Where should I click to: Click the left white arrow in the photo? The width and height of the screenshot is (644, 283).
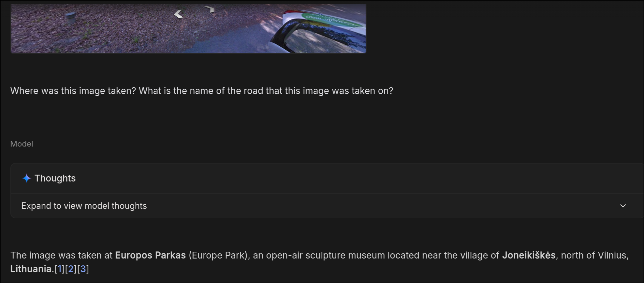(178, 14)
